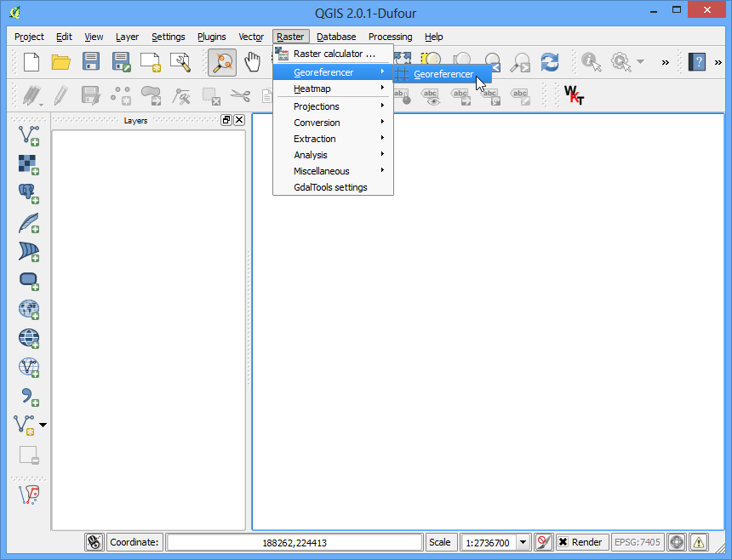Open the Database menu
This screenshot has height=560, width=732.
[x=336, y=37]
